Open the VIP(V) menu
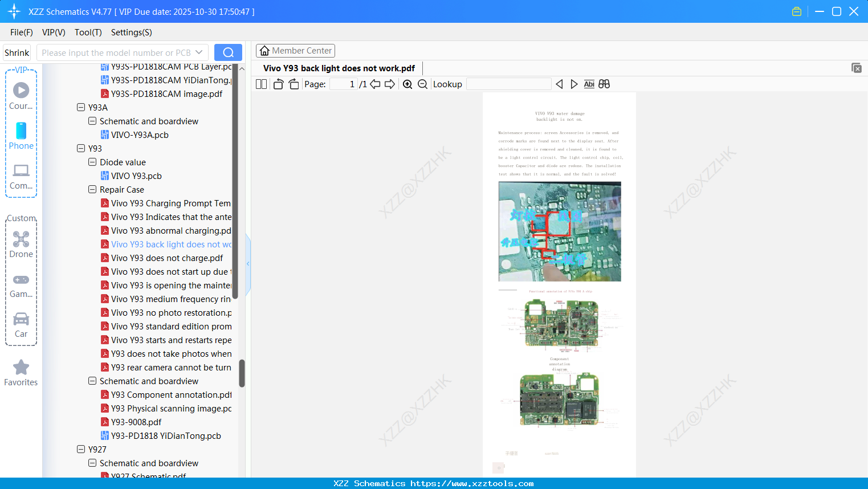The image size is (868, 489). 54,32
